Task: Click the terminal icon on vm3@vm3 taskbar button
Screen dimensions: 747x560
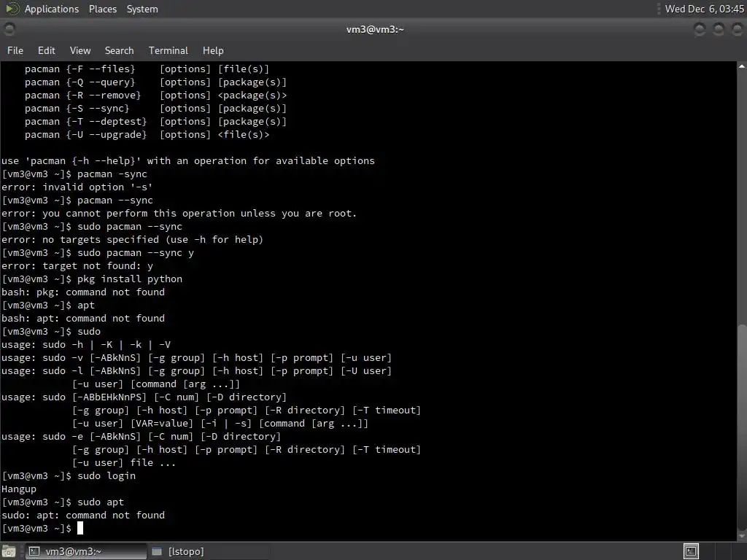Action: (x=34, y=551)
